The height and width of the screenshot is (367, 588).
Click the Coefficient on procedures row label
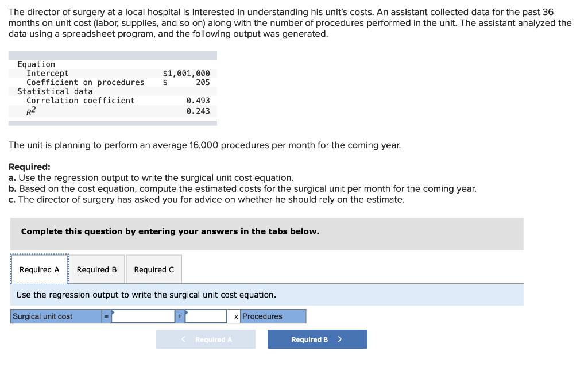85,83
